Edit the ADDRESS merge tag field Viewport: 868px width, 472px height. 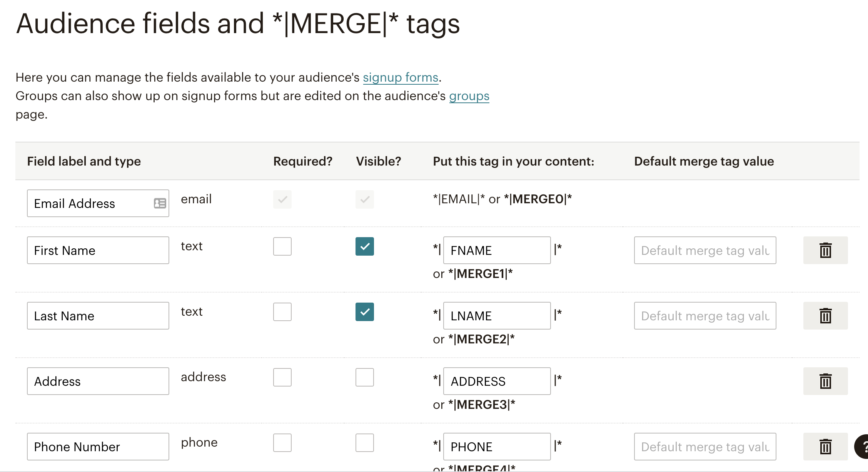pyautogui.click(x=497, y=381)
